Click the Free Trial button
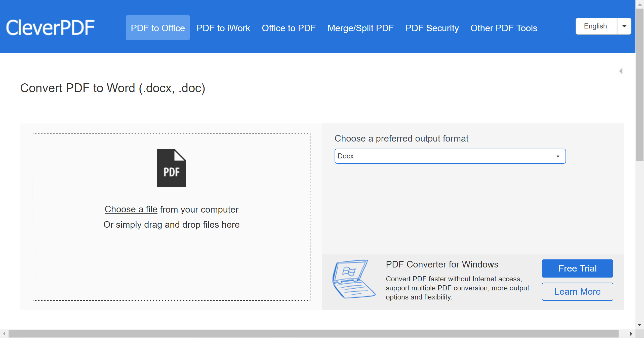Image resolution: width=644 pixels, height=338 pixels. (577, 268)
